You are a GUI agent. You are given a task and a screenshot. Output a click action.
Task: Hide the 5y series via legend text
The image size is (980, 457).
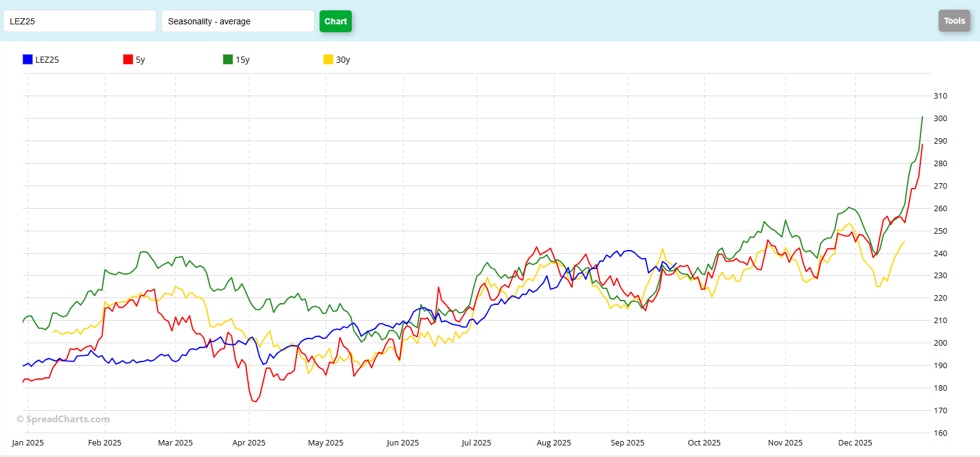141,60
